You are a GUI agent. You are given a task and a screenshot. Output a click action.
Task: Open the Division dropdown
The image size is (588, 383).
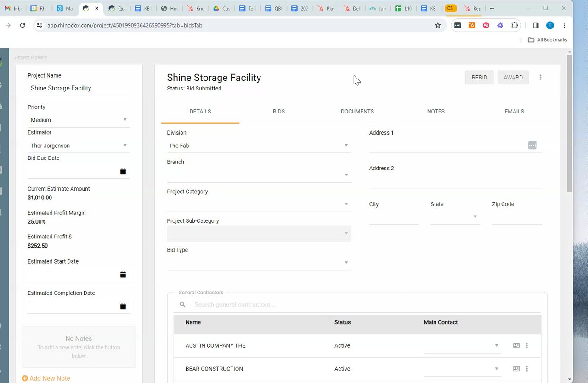[346, 146]
